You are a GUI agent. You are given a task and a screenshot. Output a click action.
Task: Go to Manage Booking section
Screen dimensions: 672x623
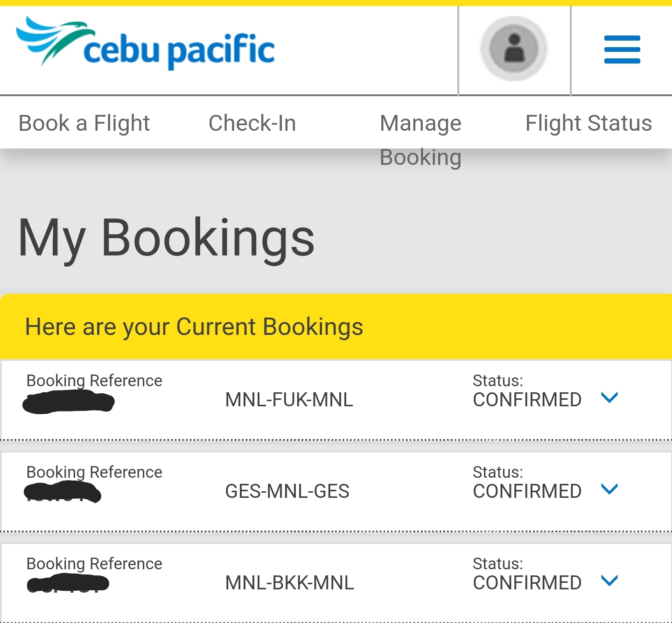pyautogui.click(x=420, y=139)
